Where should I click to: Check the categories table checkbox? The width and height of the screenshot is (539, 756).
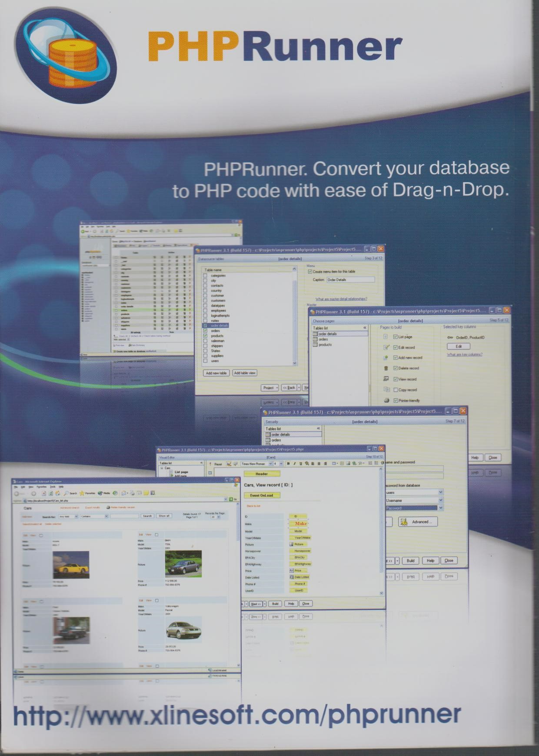click(205, 276)
